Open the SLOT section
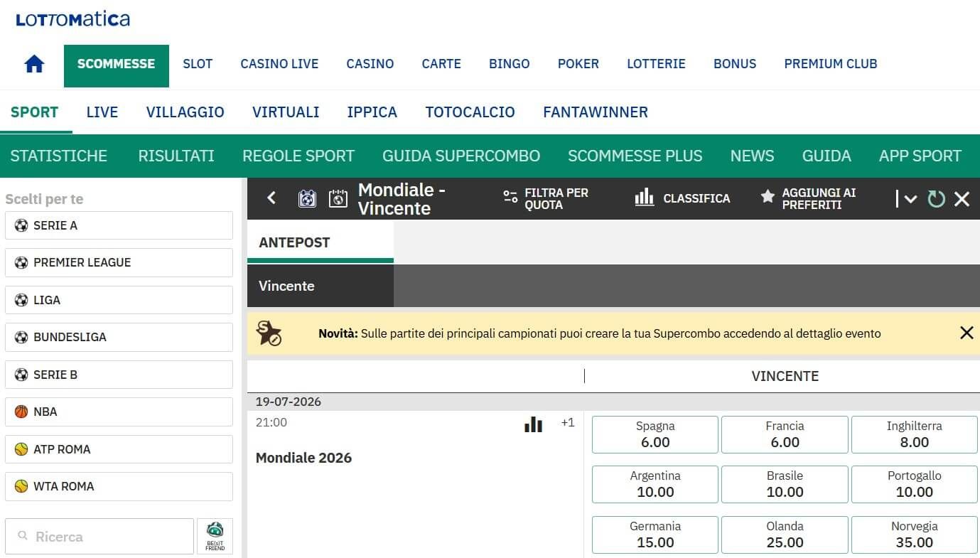The image size is (980, 558). click(198, 64)
